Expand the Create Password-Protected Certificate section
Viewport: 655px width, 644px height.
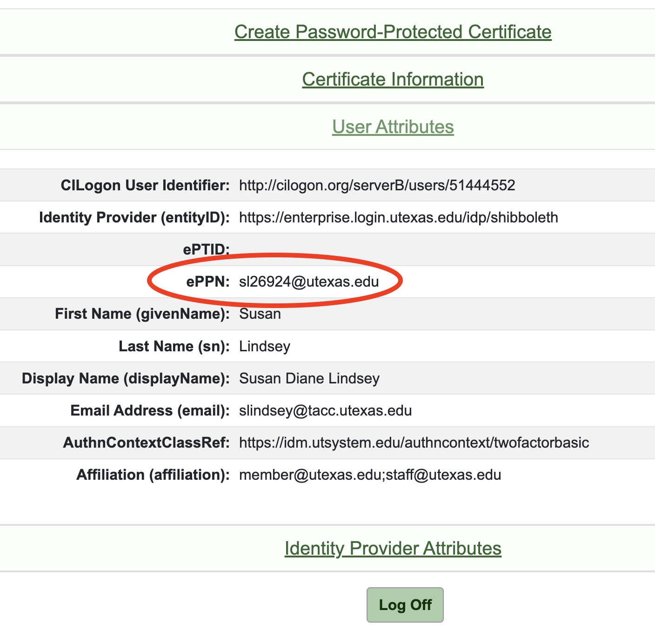pos(393,32)
